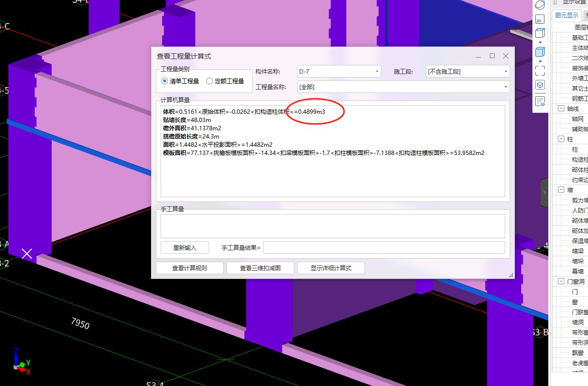
Task: Click the 檐外面积=41.1378m2 line
Action: (x=192, y=128)
